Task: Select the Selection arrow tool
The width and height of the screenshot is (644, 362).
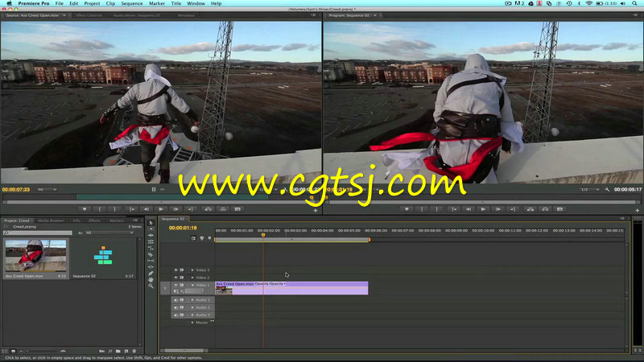Action: [x=151, y=223]
